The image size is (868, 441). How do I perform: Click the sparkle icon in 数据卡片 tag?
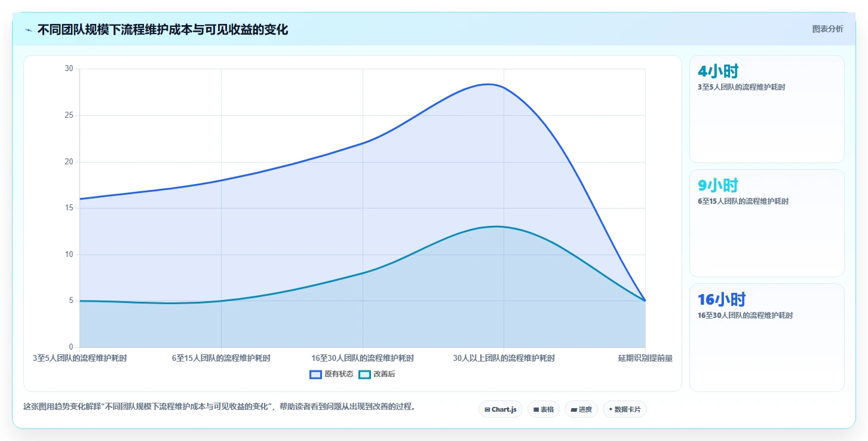pyautogui.click(x=611, y=410)
